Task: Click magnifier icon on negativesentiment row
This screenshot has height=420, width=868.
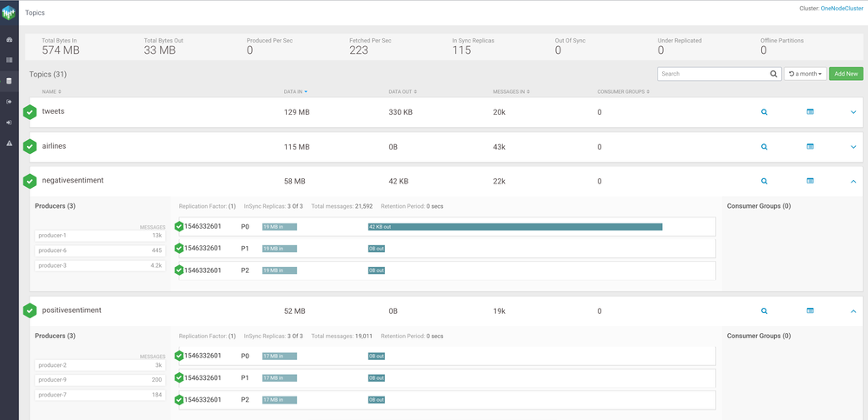Action: (765, 182)
